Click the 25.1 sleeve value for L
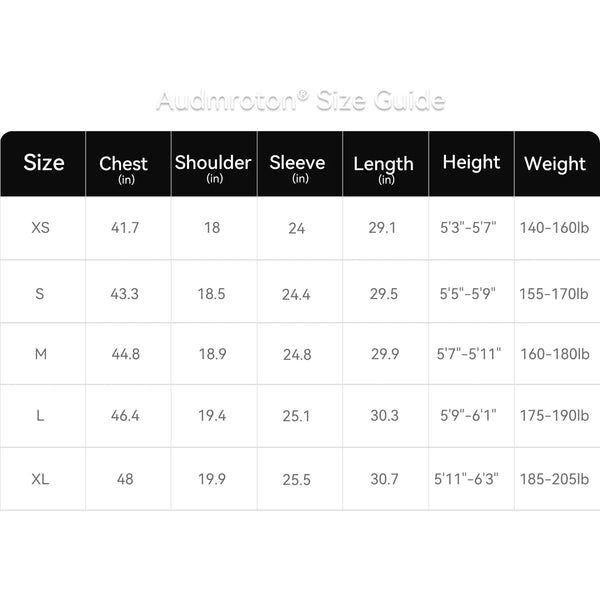The height and width of the screenshot is (600, 600). [x=297, y=416]
